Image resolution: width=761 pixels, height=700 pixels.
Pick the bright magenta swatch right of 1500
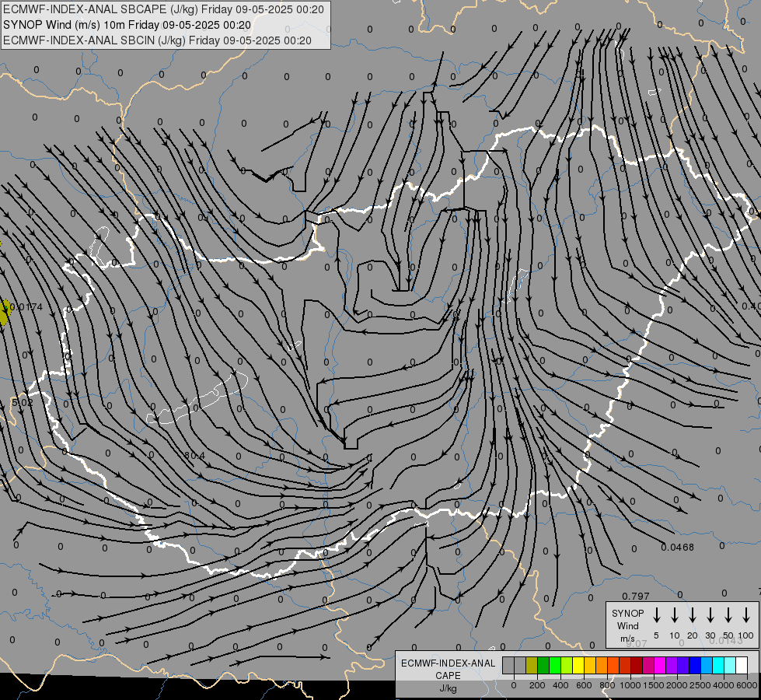(x=661, y=665)
